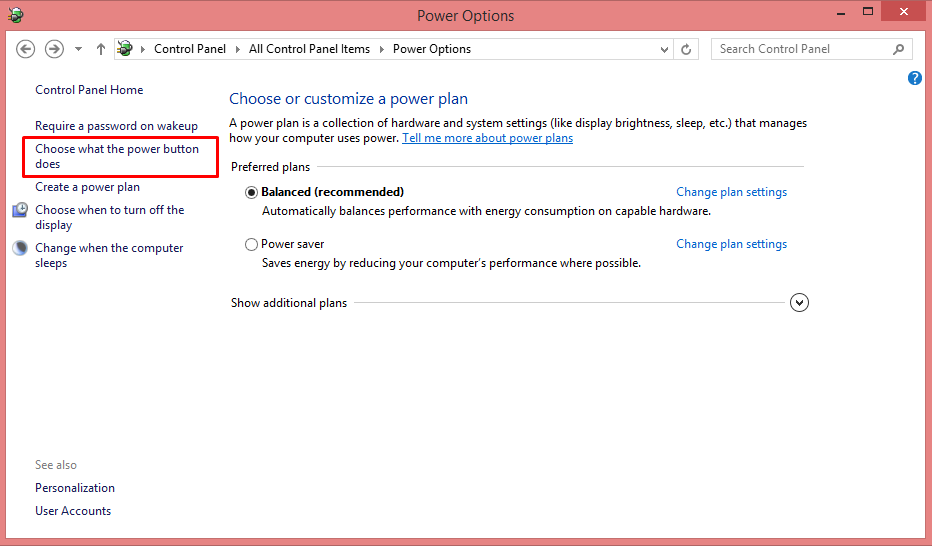Open Require a password on wakeup
Viewport: 932px width, 546px height.
click(x=116, y=126)
